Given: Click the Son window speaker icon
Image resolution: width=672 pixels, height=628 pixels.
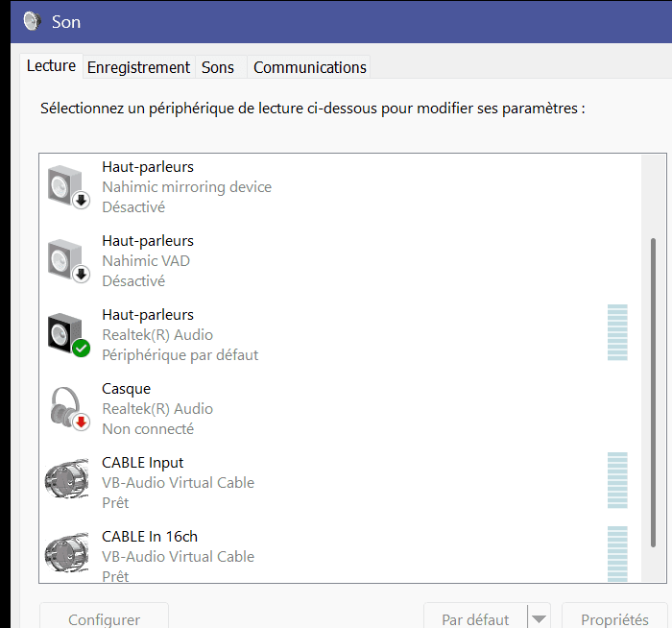Looking at the screenshot, I should 32,21.
